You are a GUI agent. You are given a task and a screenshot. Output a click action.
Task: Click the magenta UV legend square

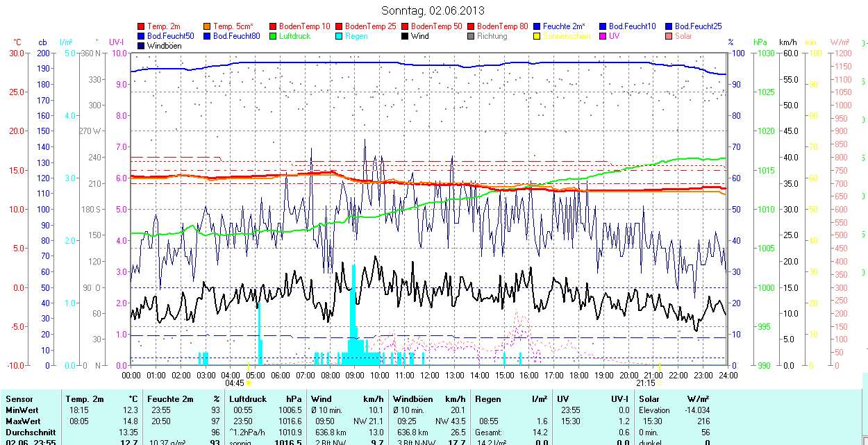603,36
